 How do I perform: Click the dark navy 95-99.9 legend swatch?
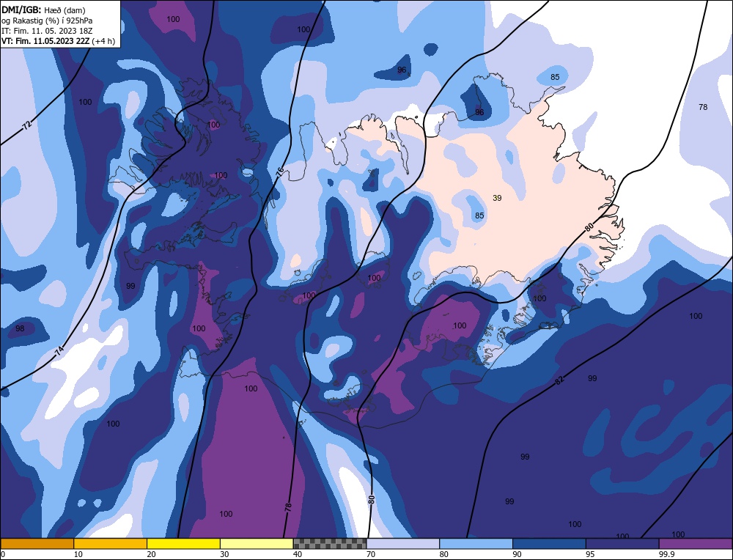622,543
